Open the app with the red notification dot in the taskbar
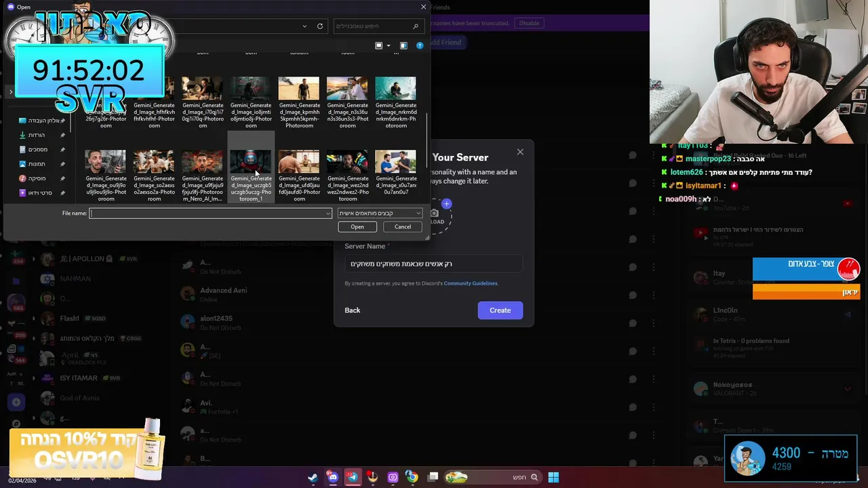 tap(372, 477)
